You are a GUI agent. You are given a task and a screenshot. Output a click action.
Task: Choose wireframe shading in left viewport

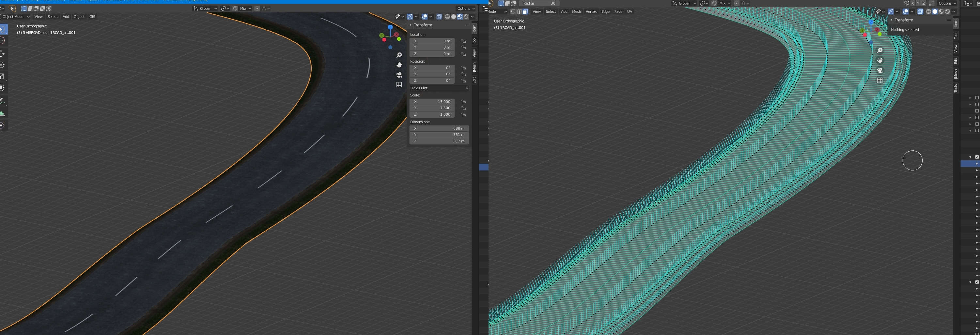[x=447, y=17]
